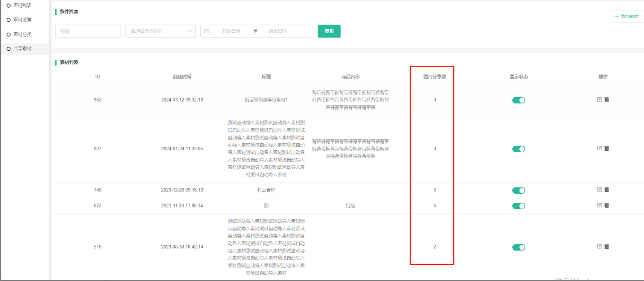
Task: Open 素材分类 sidebar menu item
Action: coord(22,34)
